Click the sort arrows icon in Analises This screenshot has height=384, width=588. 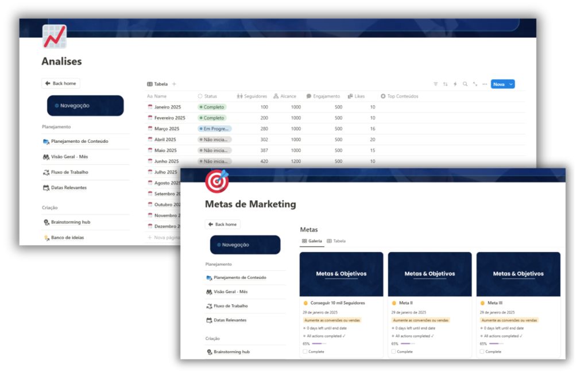click(x=445, y=84)
